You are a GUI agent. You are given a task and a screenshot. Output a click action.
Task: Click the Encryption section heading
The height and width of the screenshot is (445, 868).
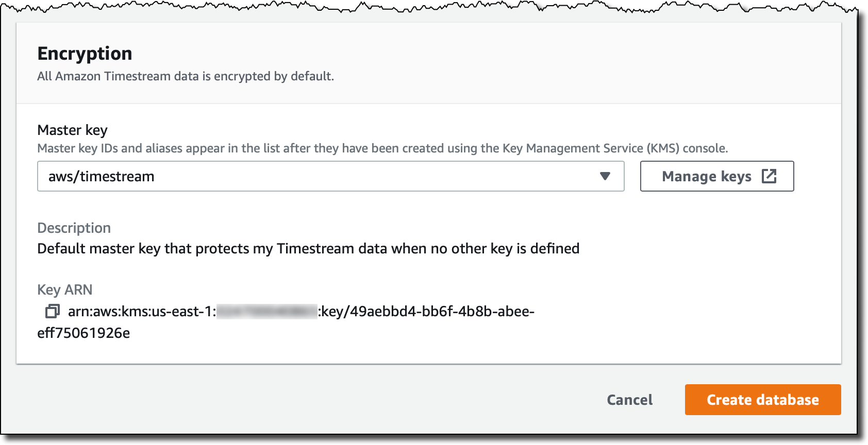85,54
